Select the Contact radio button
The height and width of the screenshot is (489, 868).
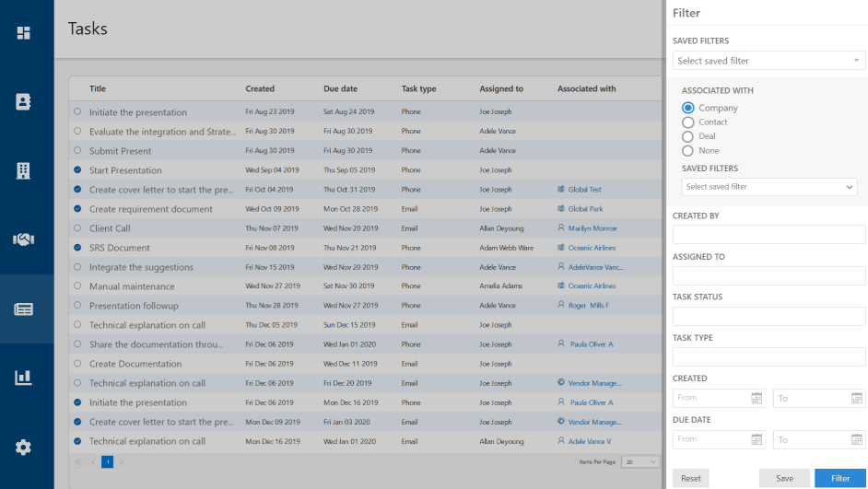click(688, 122)
